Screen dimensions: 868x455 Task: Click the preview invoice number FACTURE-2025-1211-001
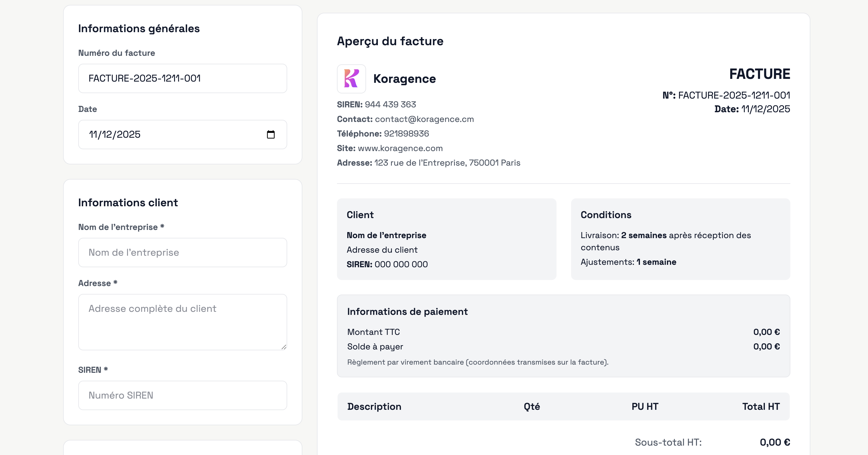click(734, 95)
